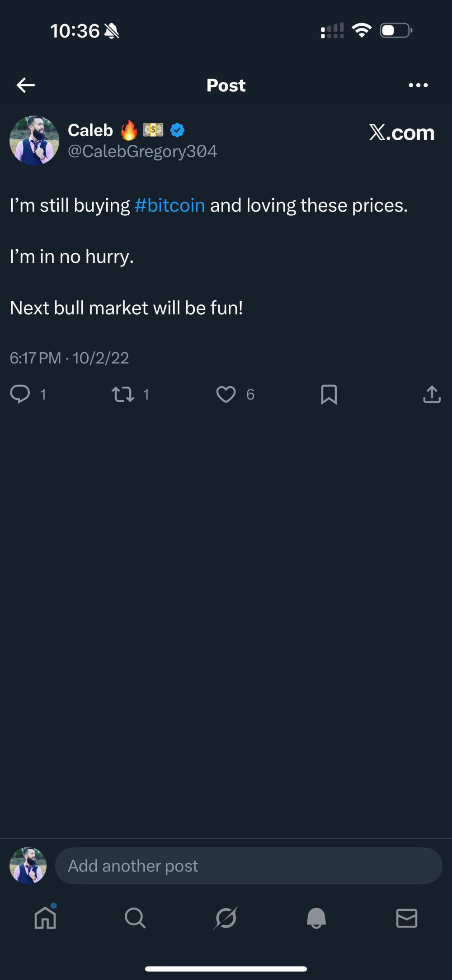
Task: Open the Notifications bell tab
Action: tap(316, 918)
